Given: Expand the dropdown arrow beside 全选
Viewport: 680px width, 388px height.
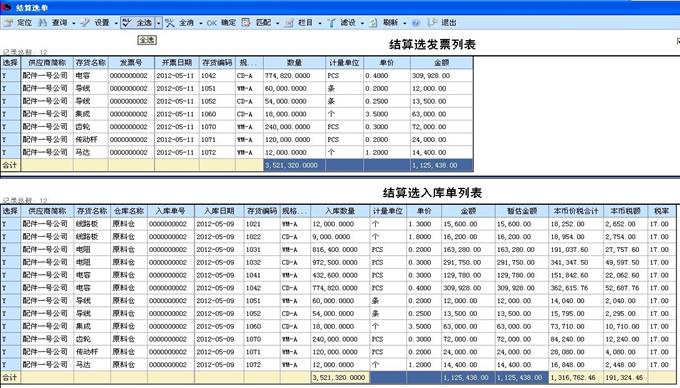Looking at the screenshot, I should tap(159, 23).
